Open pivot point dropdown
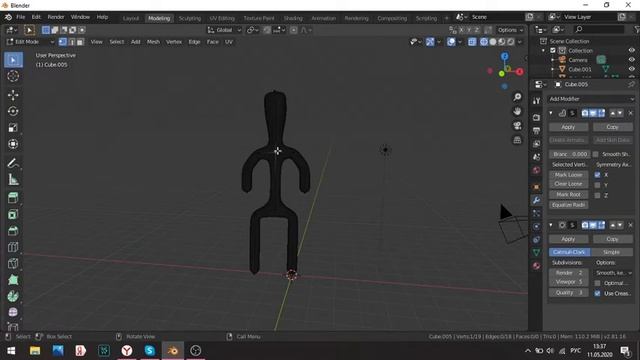Image resolution: width=640 pixels, height=360 pixels. 252,30
